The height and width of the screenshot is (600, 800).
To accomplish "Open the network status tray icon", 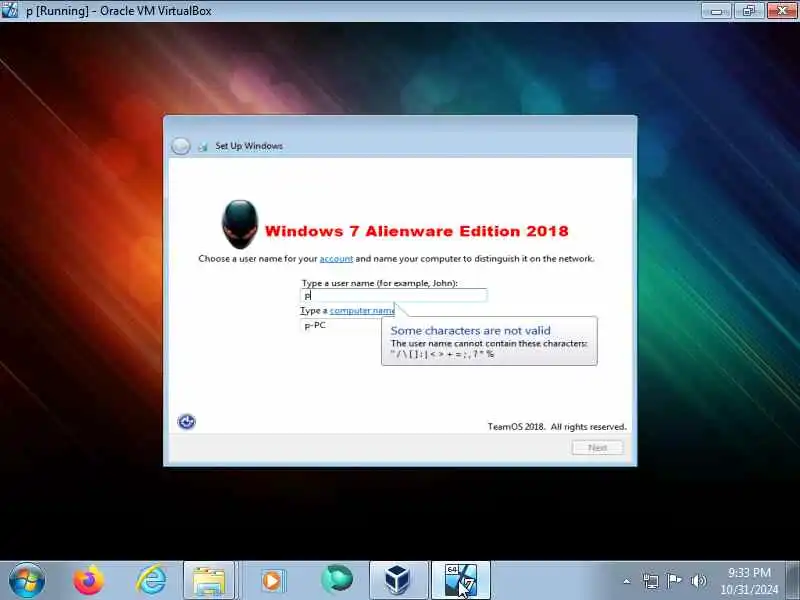I will (x=651, y=581).
